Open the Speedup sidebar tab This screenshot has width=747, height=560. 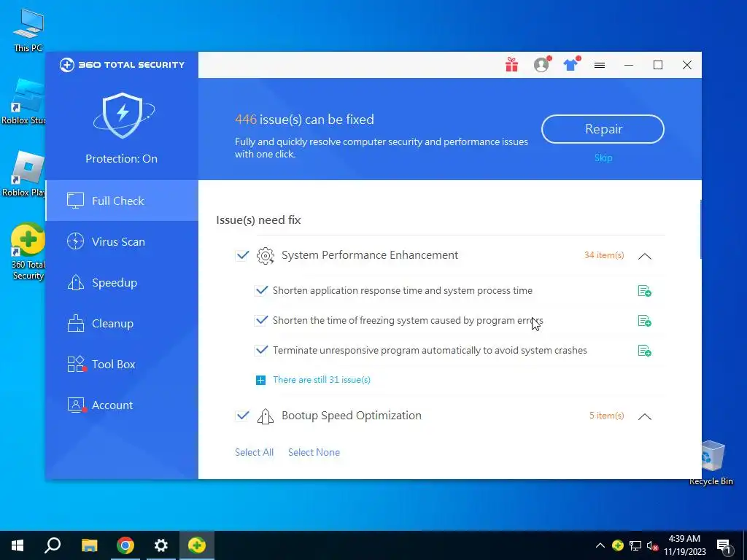point(122,283)
